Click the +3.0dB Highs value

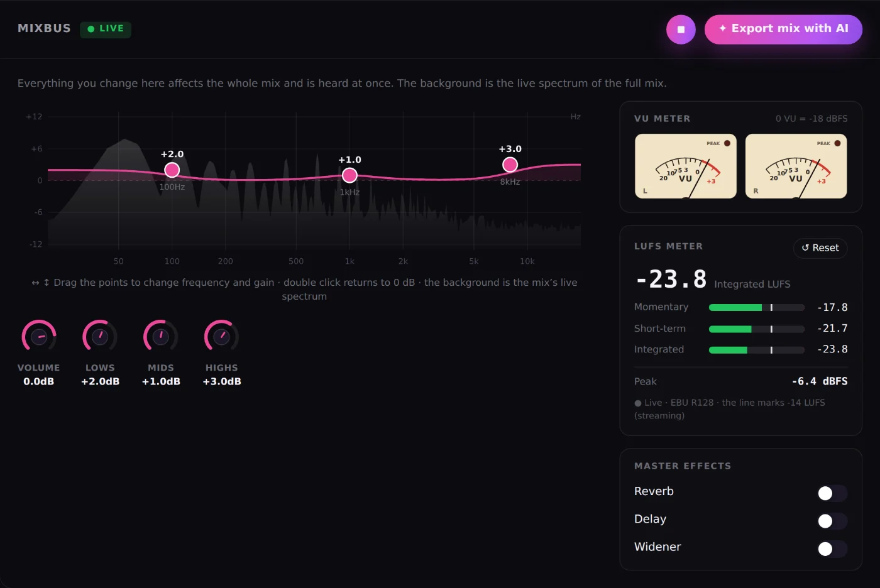(x=222, y=381)
